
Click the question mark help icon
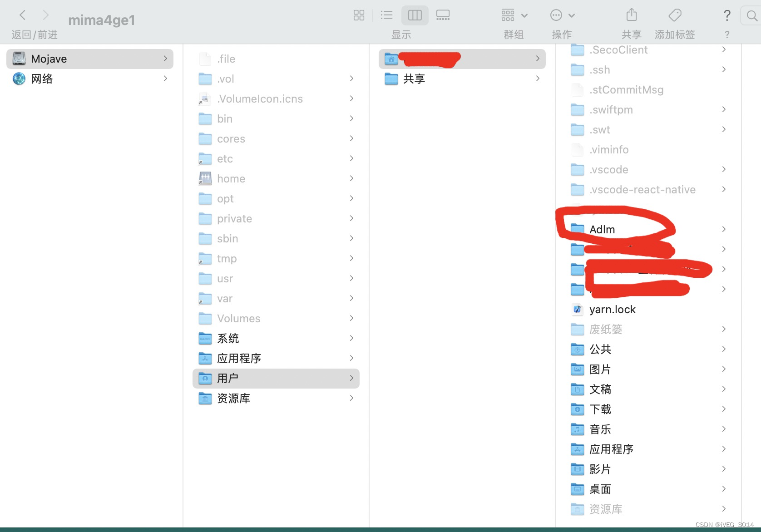(x=726, y=15)
